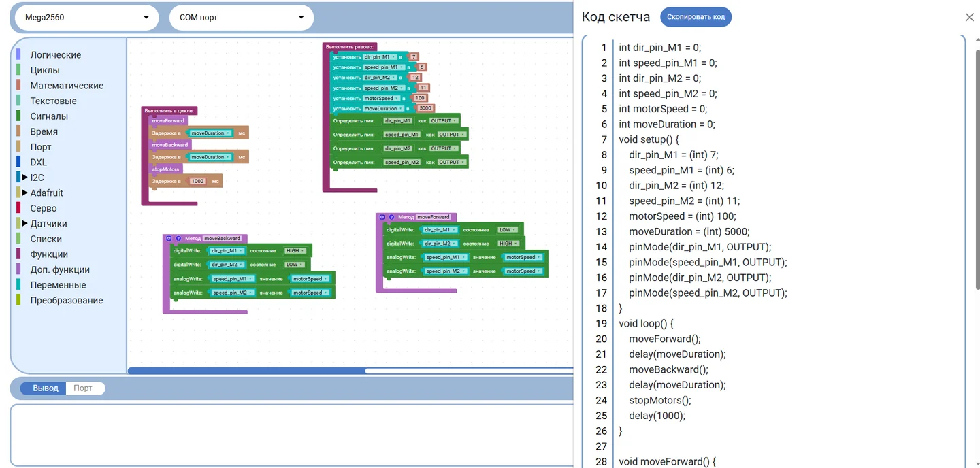Image resolution: width=980 pixels, height=468 pixels.
Task: Change HIGH state in moveBackward digitalWrite
Action: click(x=295, y=251)
